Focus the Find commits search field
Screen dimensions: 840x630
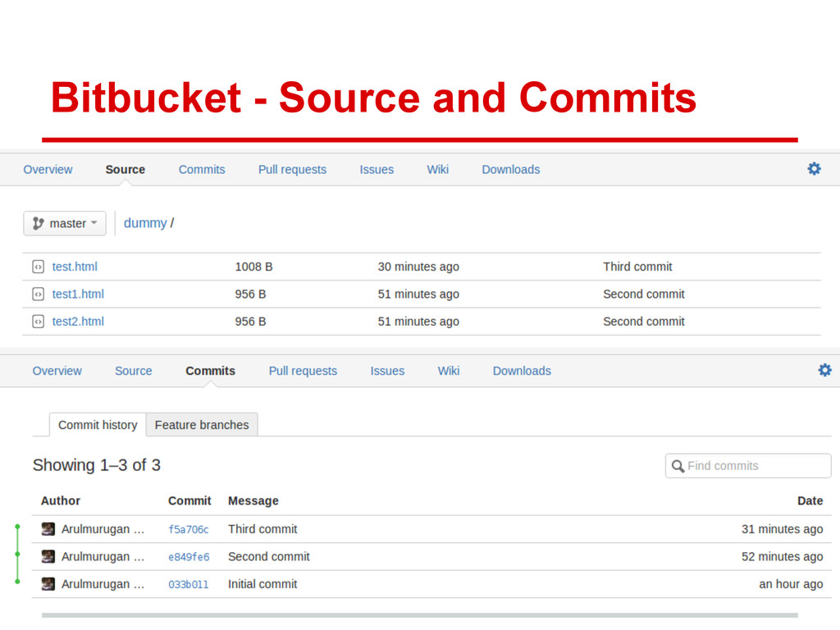(x=748, y=466)
